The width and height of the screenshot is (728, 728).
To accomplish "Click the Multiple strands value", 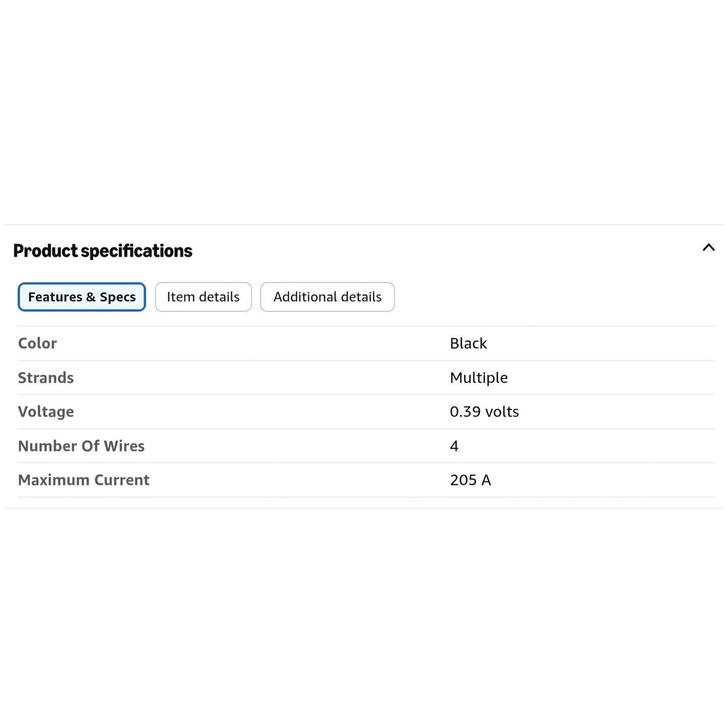I will tap(479, 378).
